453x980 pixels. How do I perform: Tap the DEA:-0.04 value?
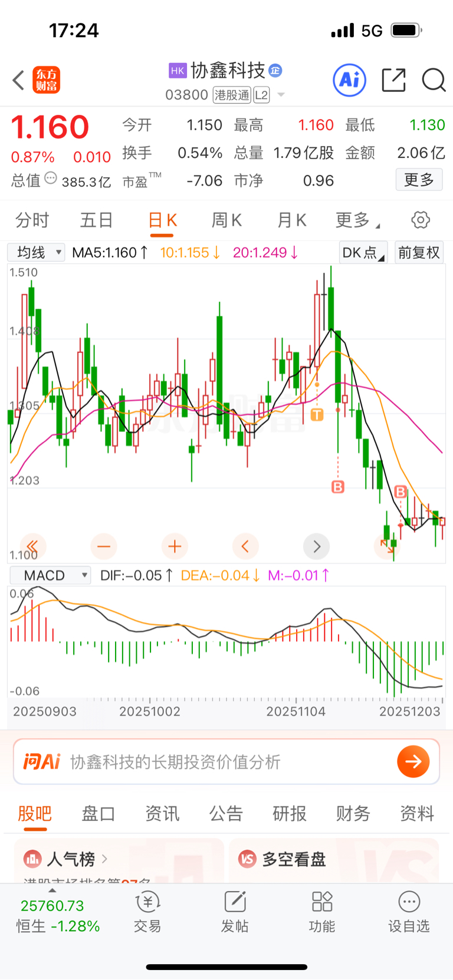221,575
